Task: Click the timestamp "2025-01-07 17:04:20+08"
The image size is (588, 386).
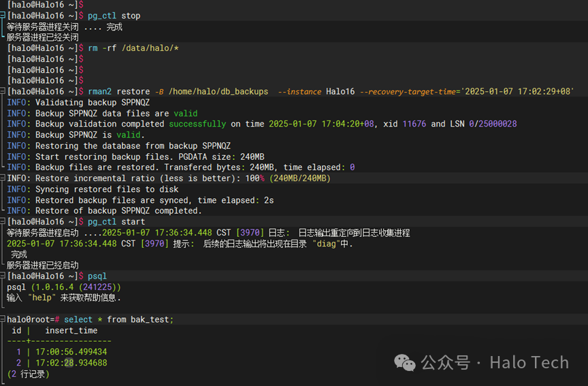Action: [321, 124]
